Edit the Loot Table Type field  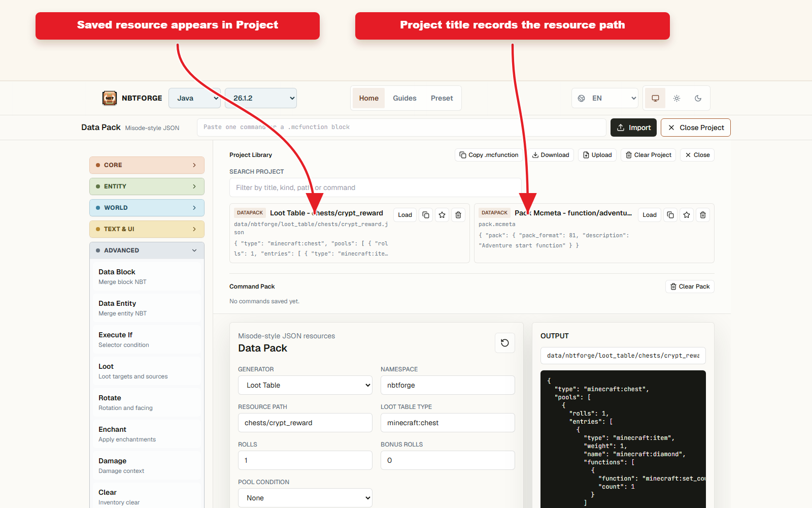(x=448, y=423)
